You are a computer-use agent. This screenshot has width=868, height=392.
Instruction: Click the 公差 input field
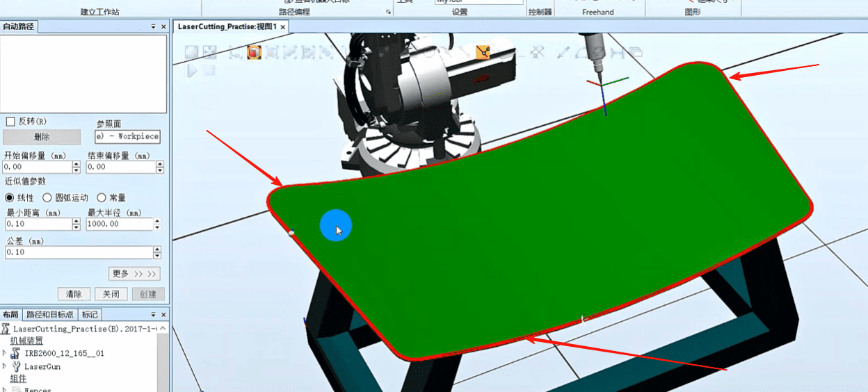[x=79, y=252]
